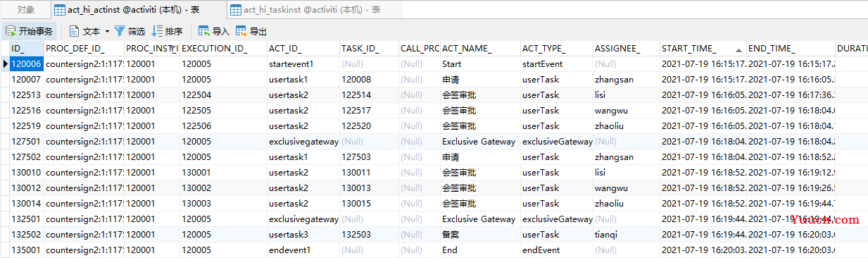The height and width of the screenshot is (258, 868).
Task: Click the TASK_ID_ cell 130011
Action: [x=368, y=172]
